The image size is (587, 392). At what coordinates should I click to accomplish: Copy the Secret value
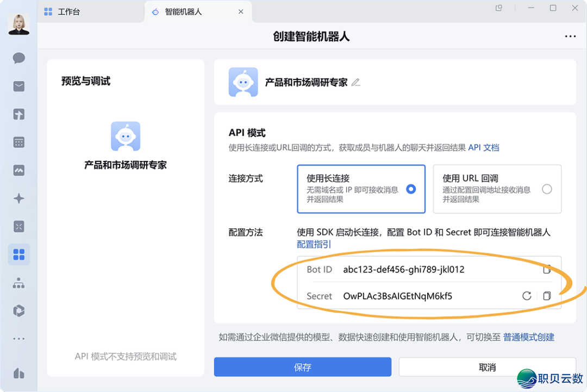[x=547, y=296]
